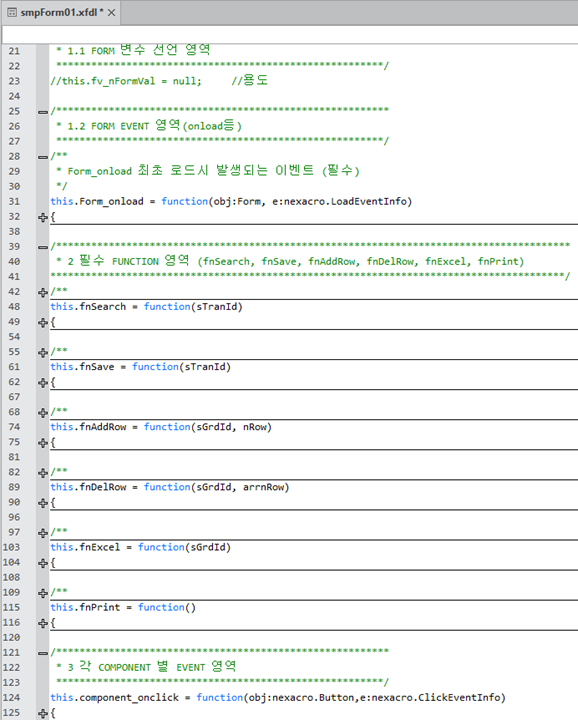The width and height of the screenshot is (578, 720).
Task: Expand the fnAddRow function body at line 75
Action: (x=43, y=443)
